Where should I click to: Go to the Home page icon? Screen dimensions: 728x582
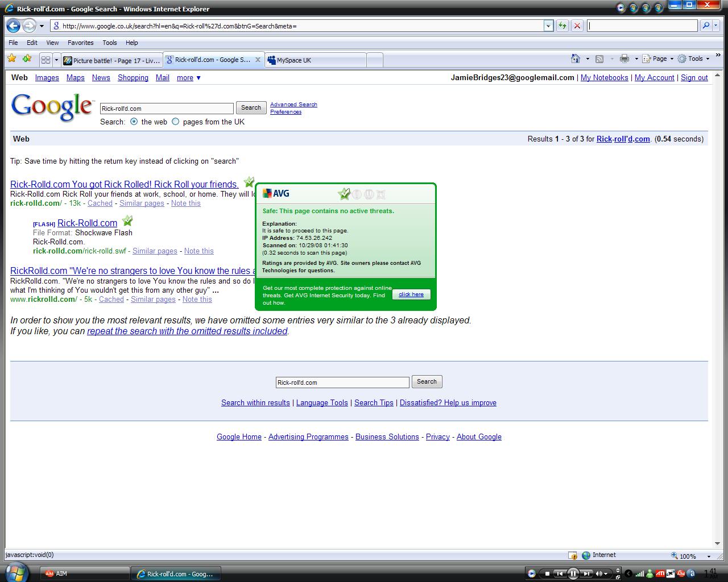tap(576, 59)
